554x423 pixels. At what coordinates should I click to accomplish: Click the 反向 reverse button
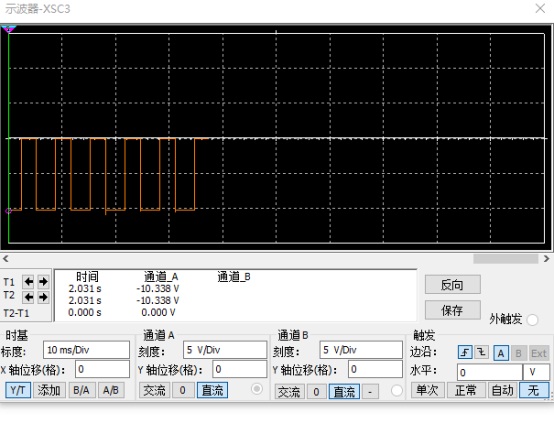[x=453, y=284]
